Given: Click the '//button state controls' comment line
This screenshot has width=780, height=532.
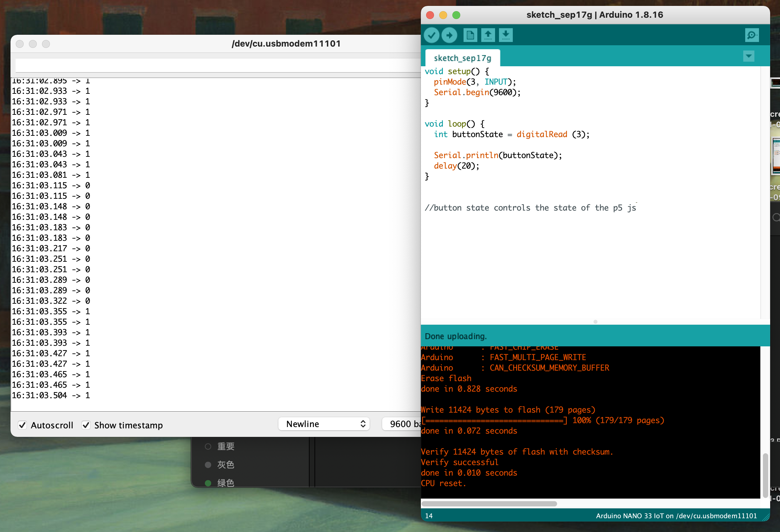Looking at the screenshot, I should (530, 208).
